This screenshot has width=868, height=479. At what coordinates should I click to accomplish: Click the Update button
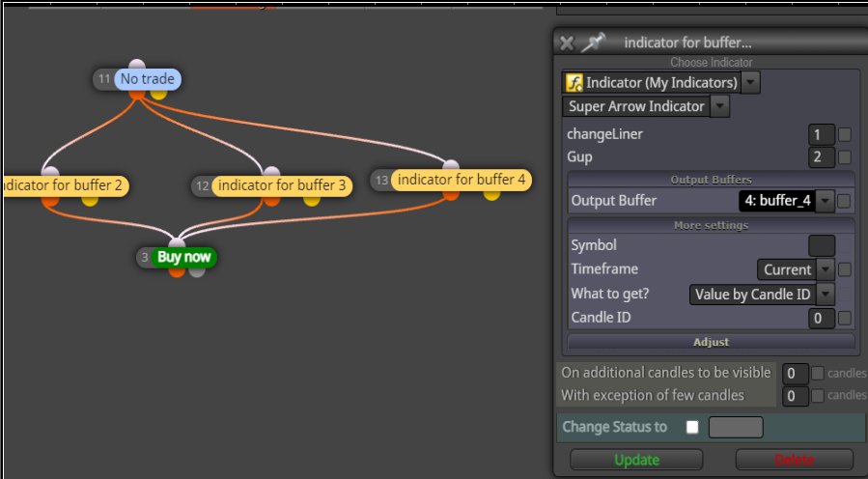click(636, 460)
